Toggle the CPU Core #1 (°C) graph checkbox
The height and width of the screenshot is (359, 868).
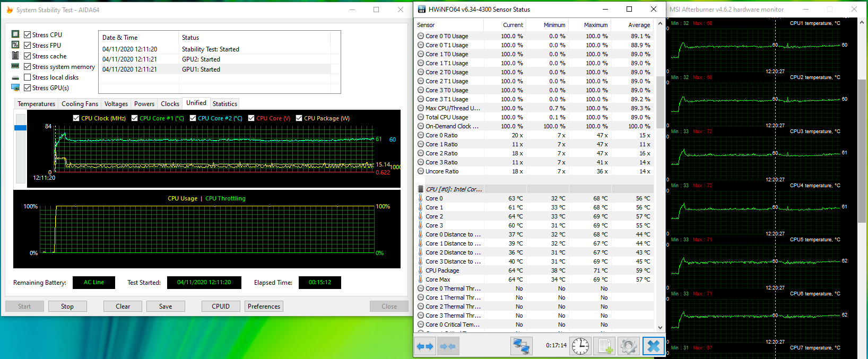(134, 118)
